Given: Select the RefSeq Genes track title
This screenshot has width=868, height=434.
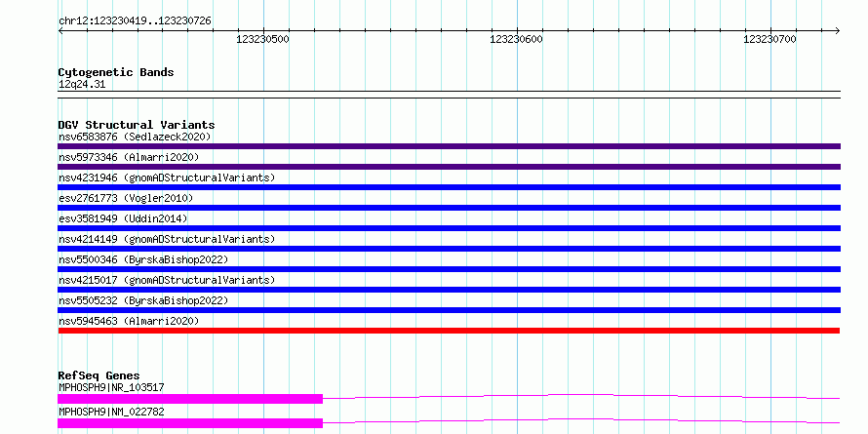Looking at the screenshot, I should (99, 375).
